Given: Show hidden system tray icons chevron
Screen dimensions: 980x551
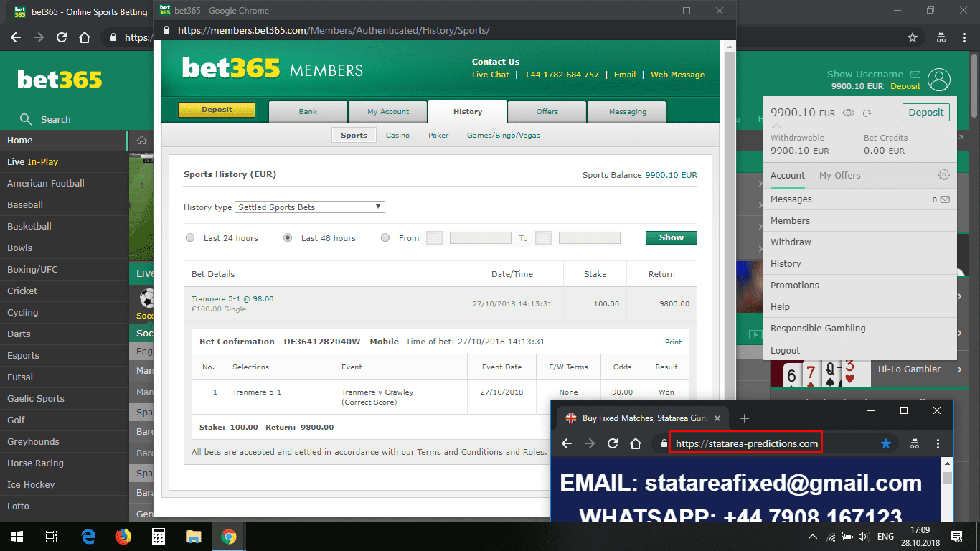Looking at the screenshot, I should tap(813, 537).
